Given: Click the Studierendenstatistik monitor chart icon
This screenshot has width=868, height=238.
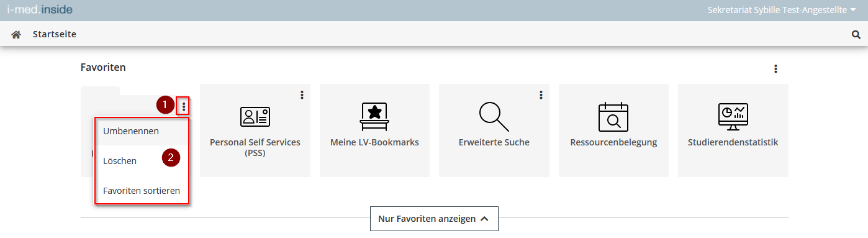Looking at the screenshot, I should point(733,116).
